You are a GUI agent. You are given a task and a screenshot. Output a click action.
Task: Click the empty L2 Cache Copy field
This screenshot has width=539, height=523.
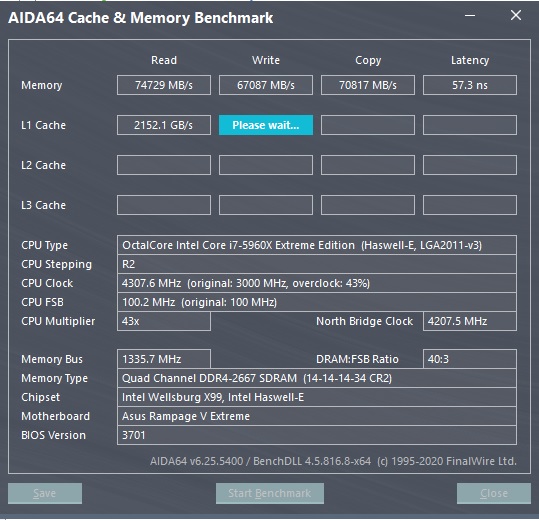click(368, 165)
